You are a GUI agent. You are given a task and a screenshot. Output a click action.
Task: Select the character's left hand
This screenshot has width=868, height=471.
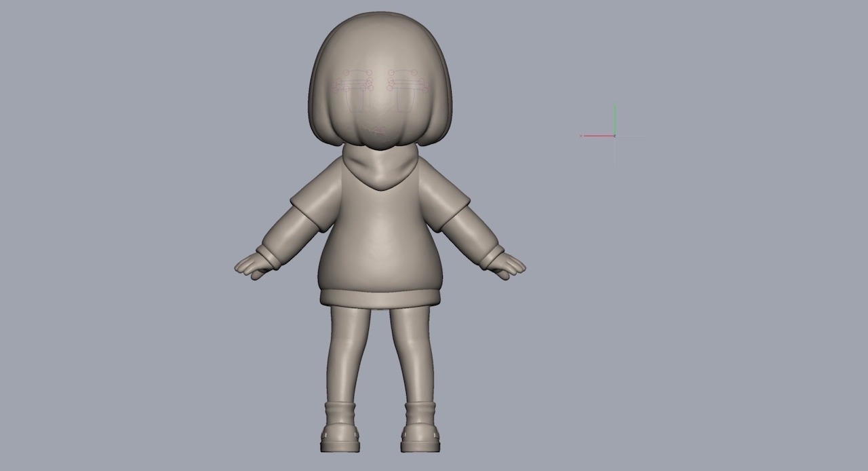click(252, 265)
